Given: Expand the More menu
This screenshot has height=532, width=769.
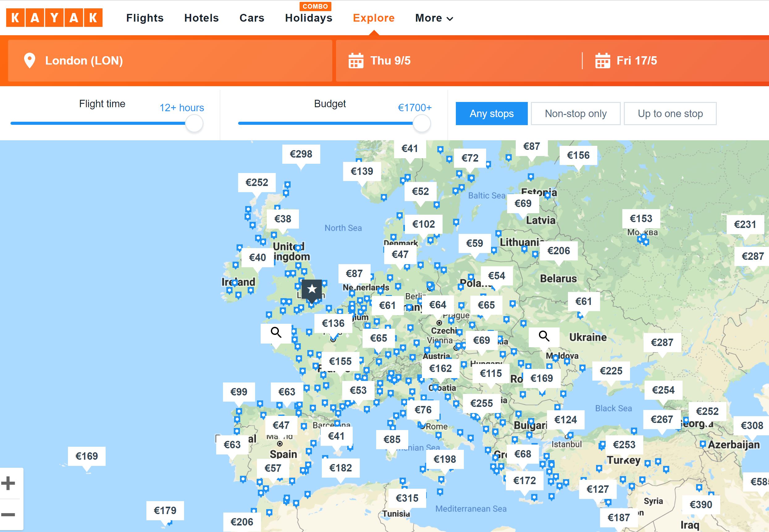Looking at the screenshot, I should pyautogui.click(x=434, y=18).
